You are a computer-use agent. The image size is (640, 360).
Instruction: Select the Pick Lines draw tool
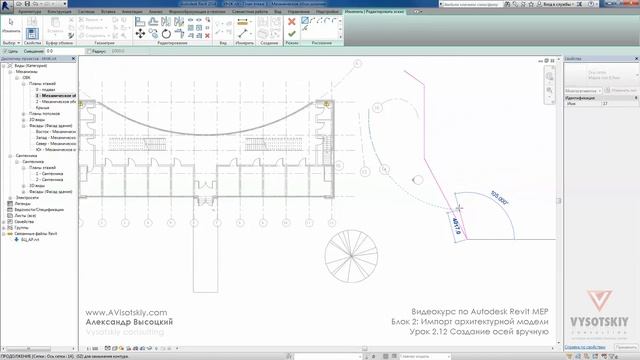pyautogui.click(x=305, y=28)
